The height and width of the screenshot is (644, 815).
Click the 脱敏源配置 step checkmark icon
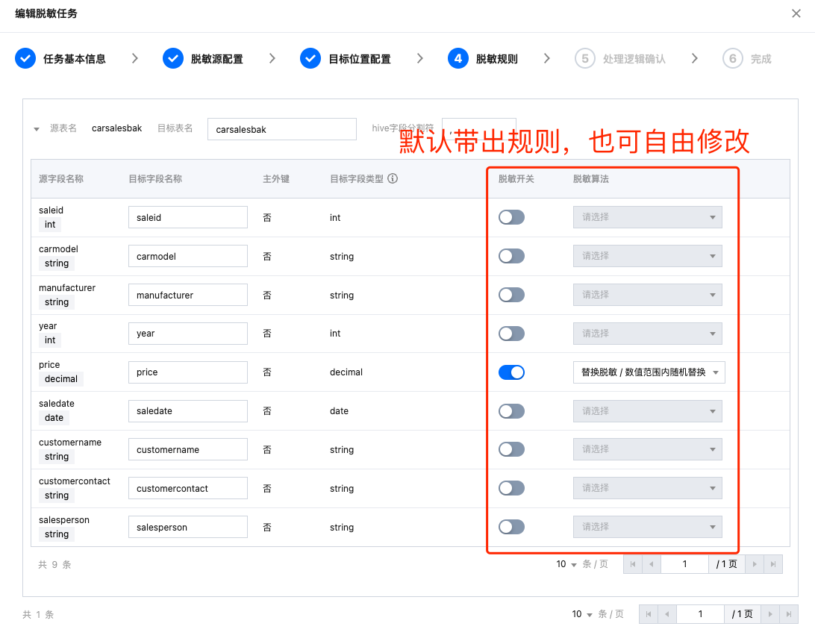pyautogui.click(x=173, y=59)
